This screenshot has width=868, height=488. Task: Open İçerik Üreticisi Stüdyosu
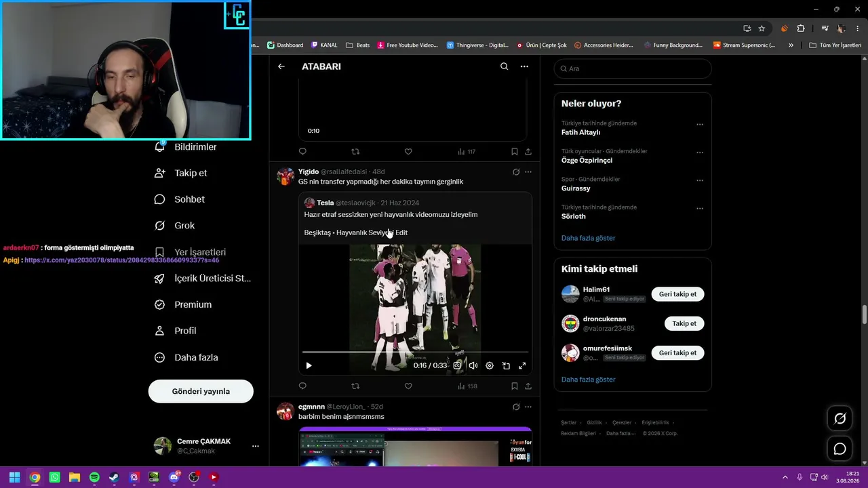click(203, 279)
